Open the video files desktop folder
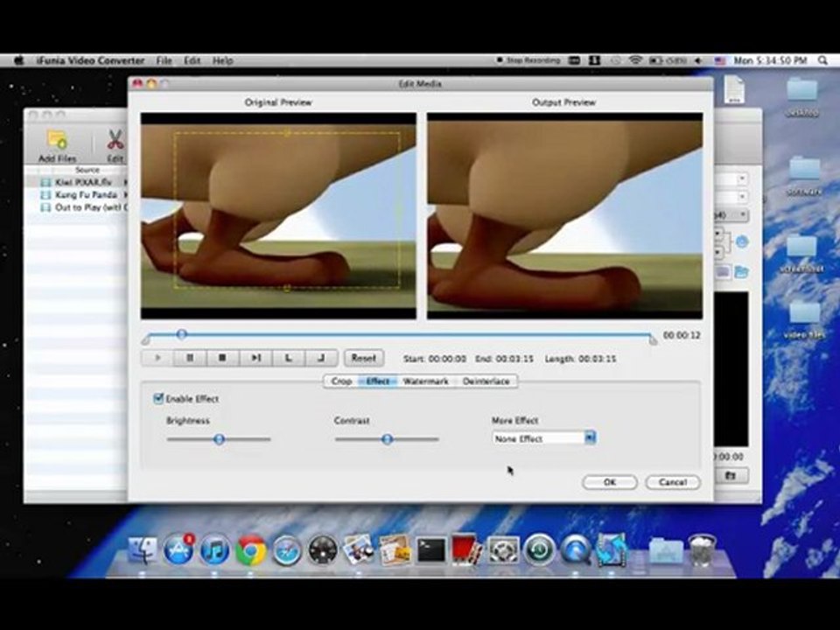 (804, 319)
